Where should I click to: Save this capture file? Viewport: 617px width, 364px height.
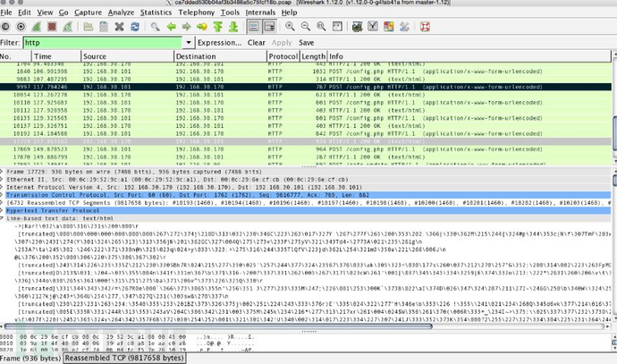pos(104,27)
